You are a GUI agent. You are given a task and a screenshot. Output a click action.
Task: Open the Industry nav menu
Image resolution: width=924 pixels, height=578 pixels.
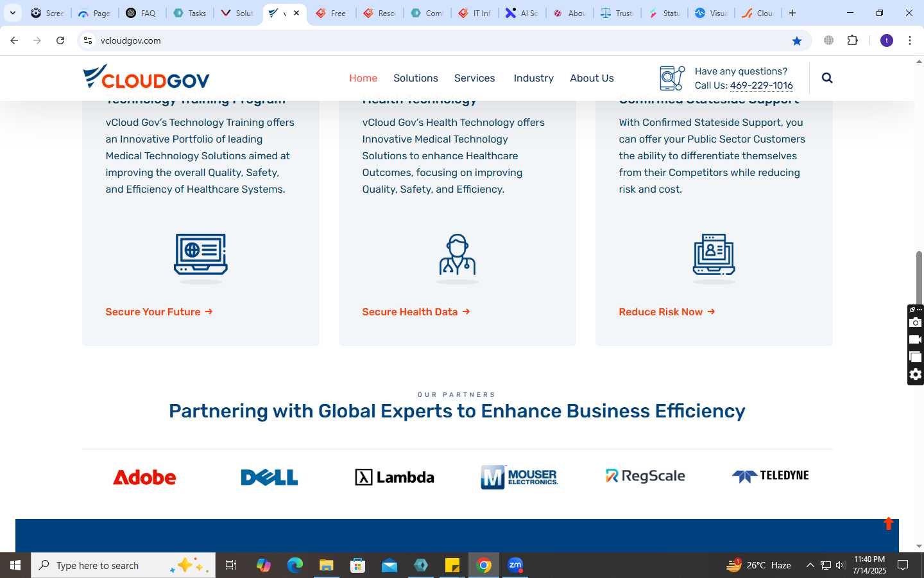tap(534, 78)
